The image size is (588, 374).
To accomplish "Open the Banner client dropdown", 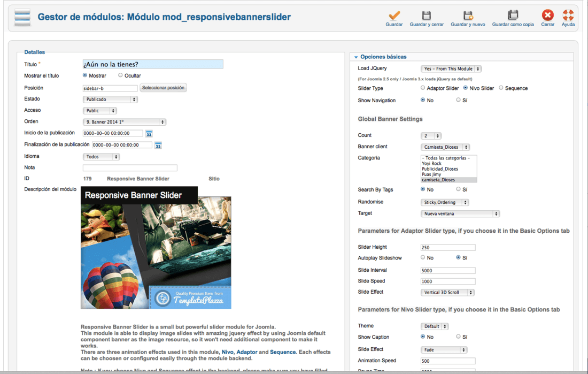I will [x=445, y=147].
